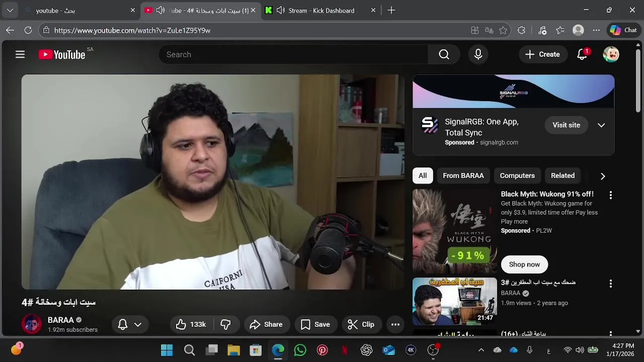Open File Explorer from the taskbar
The width and height of the screenshot is (644, 362).
pyautogui.click(x=233, y=350)
